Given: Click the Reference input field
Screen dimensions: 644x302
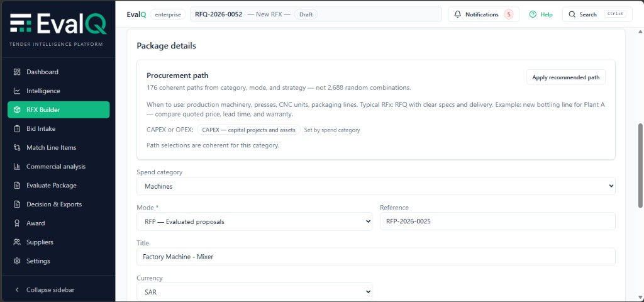Looking at the screenshot, I should coord(498,221).
